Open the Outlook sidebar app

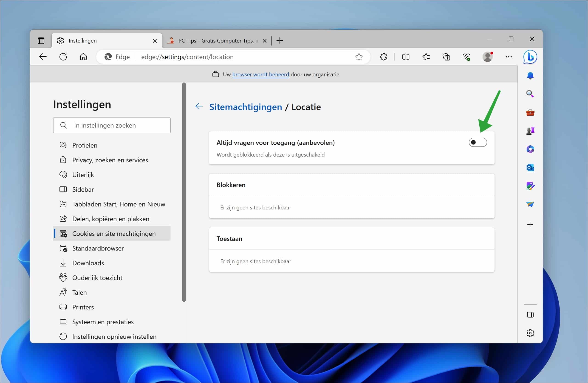[x=530, y=168]
